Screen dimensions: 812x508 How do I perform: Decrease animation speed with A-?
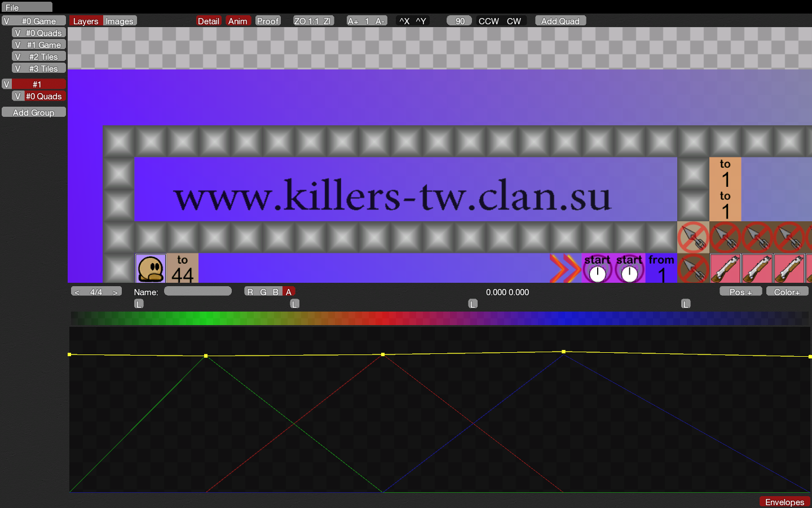(380, 21)
